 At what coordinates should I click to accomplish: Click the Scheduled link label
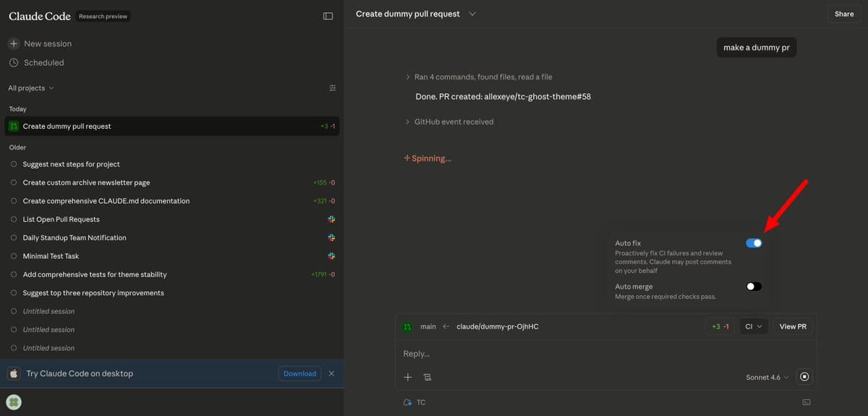point(44,62)
